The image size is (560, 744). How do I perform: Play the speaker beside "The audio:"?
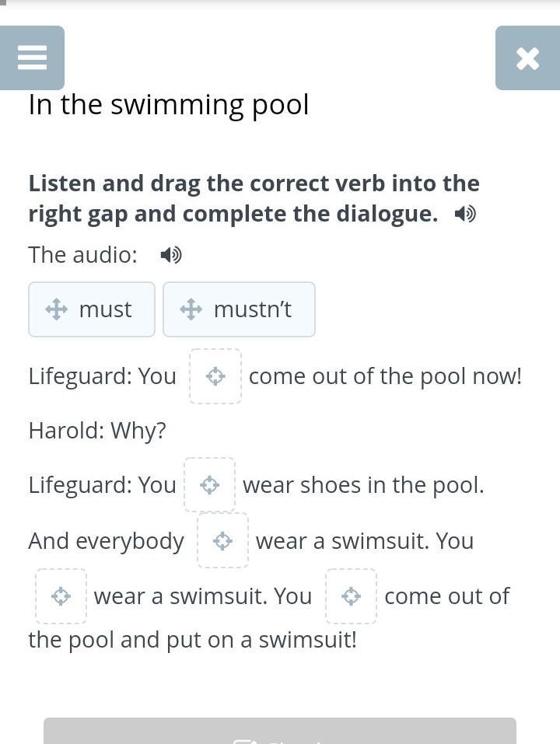[x=170, y=254]
